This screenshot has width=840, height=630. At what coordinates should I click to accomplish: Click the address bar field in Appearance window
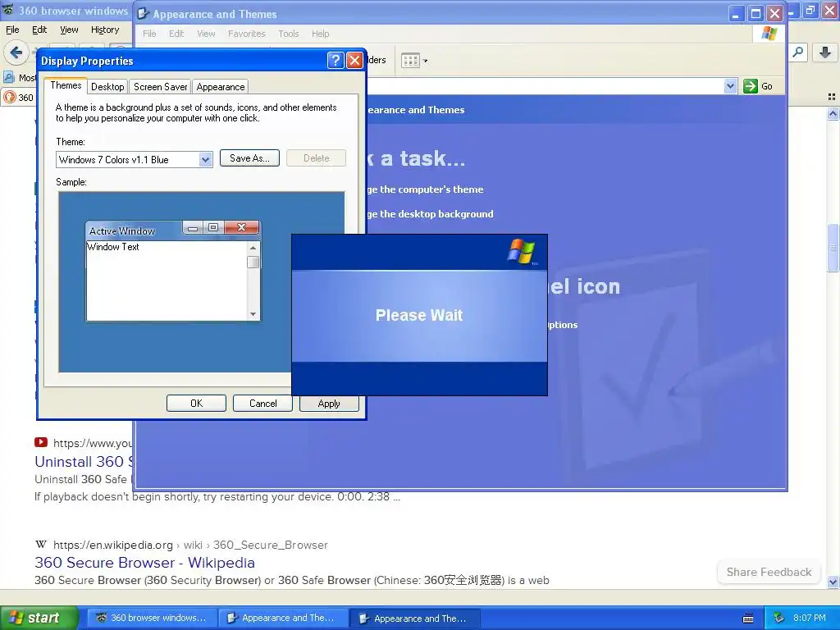tap(545, 85)
